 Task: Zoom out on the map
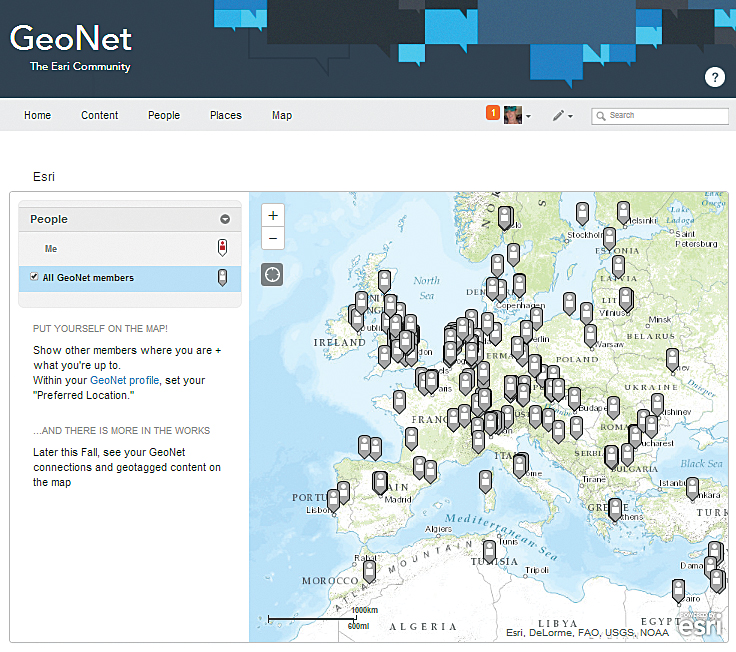tap(273, 238)
